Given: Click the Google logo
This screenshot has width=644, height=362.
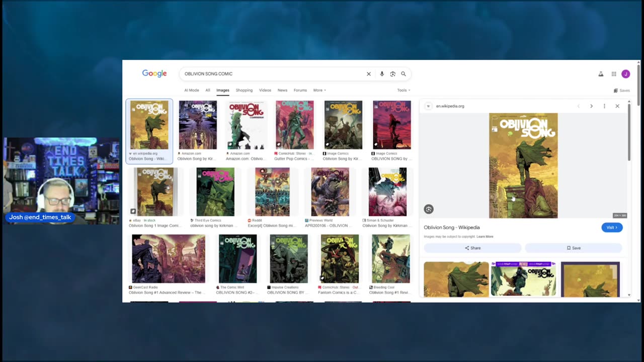Looking at the screenshot, I should 154,73.
